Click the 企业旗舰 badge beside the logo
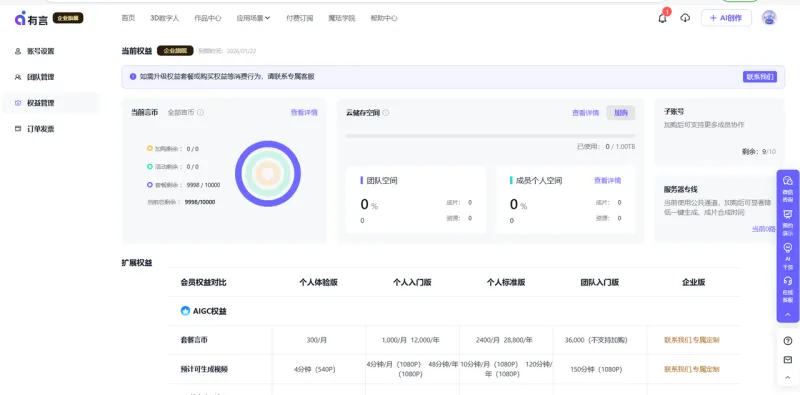 click(68, 18)
